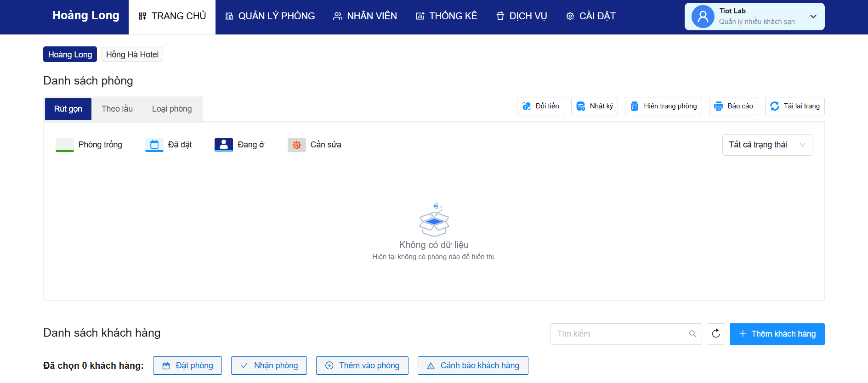Viewport: 868px width, 383px height.
Task: Click the Đặt phòng button
Action: [187, 366]
